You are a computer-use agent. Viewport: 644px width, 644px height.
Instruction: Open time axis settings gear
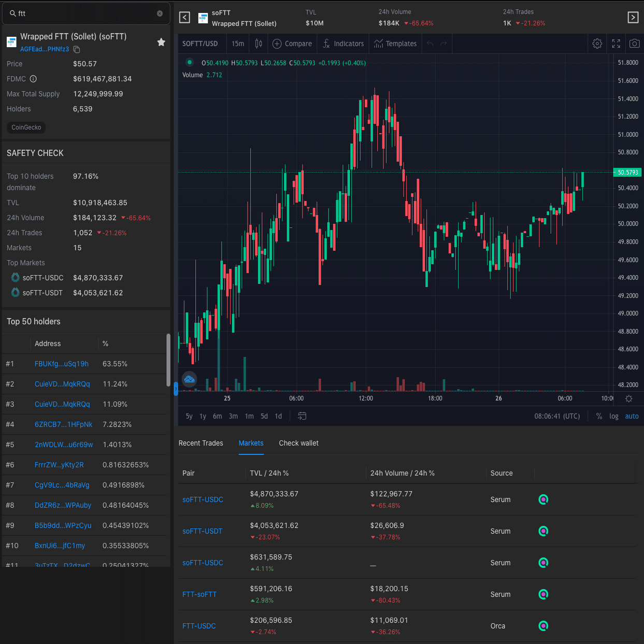[628, 399]
